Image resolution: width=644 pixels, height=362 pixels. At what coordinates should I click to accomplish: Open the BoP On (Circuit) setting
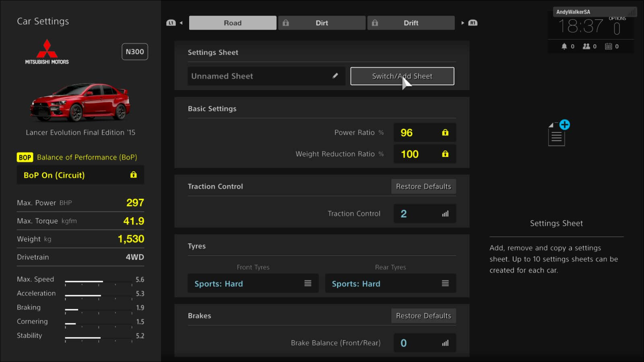click(x=80, y=175)
